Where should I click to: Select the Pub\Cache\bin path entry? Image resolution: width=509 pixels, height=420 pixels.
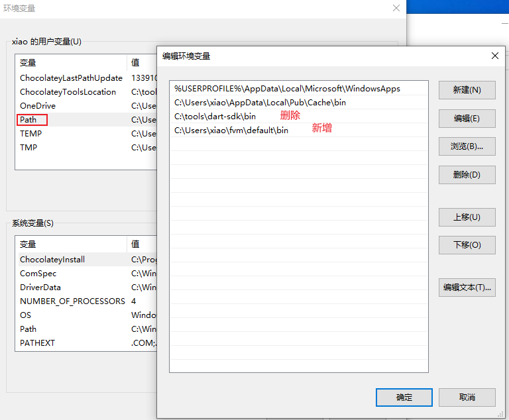[x=299, y=103]
